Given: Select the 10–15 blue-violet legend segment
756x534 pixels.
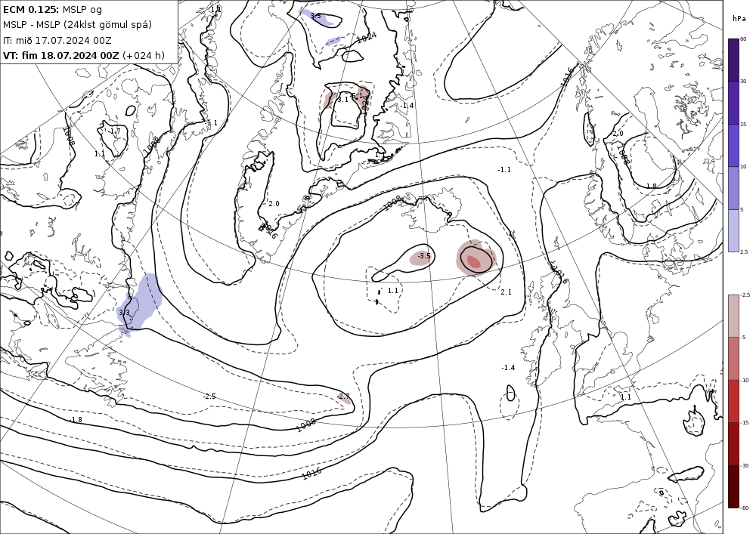Looking at the screenshot, I should point(733,146).
